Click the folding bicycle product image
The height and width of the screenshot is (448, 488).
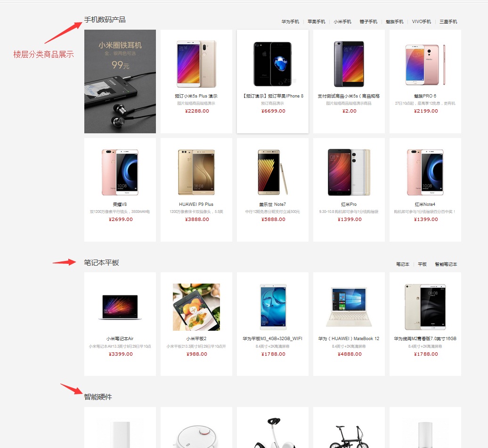(x=349, y=437)
